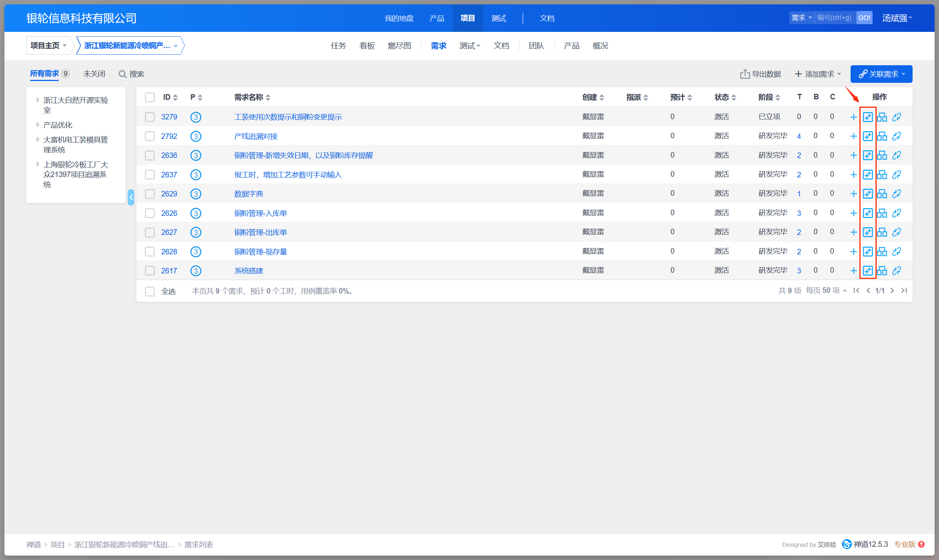Open the 我的地盘 top menu
The height and width of the screenshot is (560, 939).
399,18
